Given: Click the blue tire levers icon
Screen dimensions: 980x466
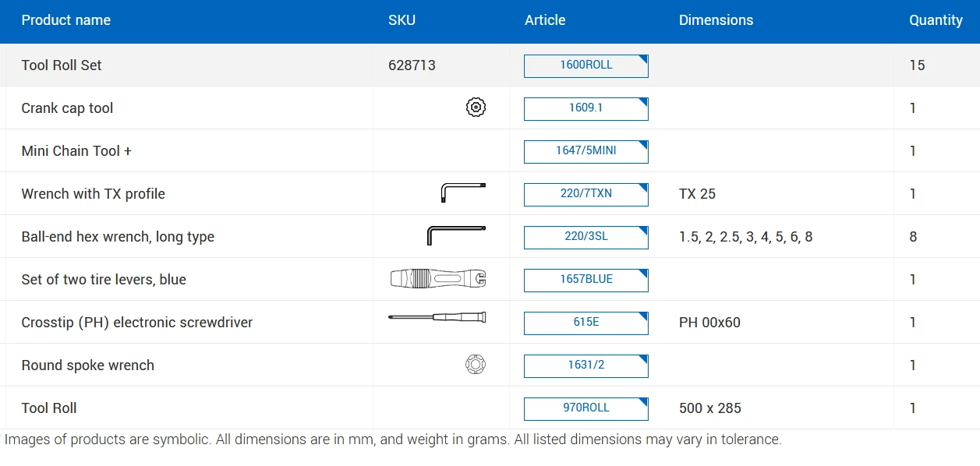Looking at the screenshot, I should click(x=438, y=279).
